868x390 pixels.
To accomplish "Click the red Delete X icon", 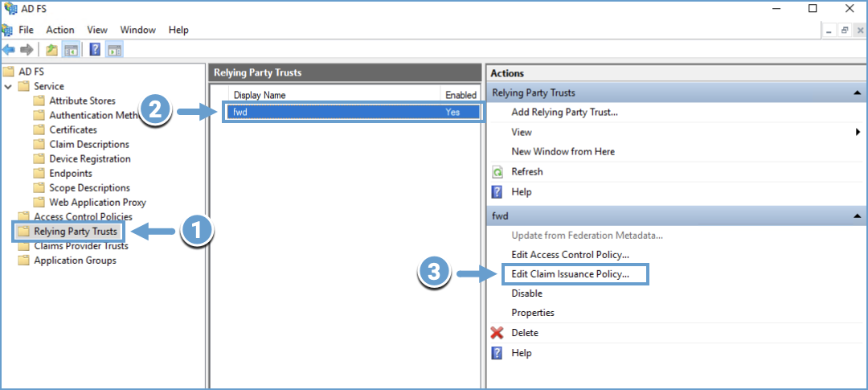I will (497, 333).
